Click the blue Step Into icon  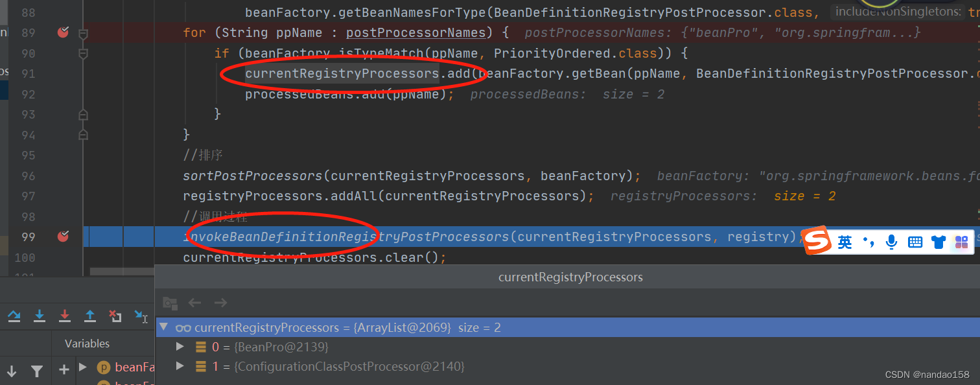click(x=40, y=316)
